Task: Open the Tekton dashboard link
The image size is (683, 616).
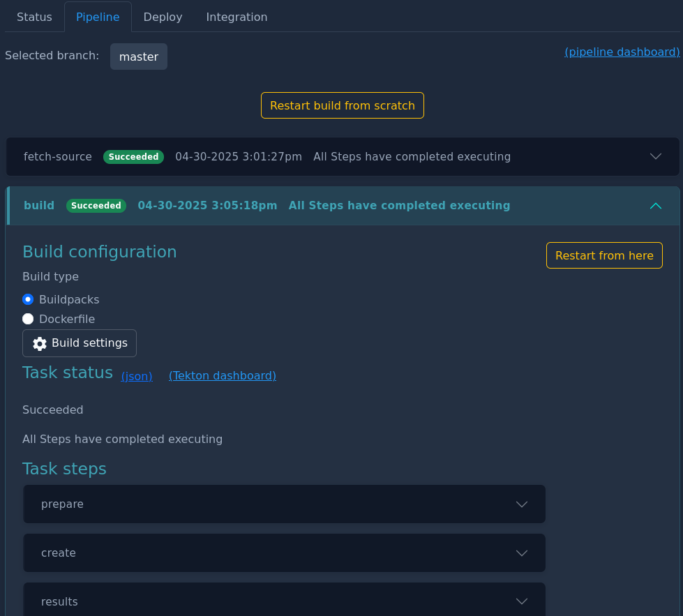Action: click(x=222, y=375)
